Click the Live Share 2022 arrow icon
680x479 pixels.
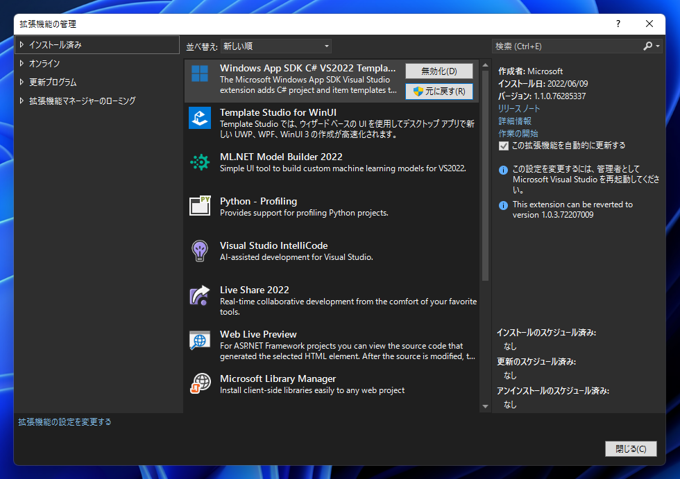pyautogui.click(x=200, y=295)
